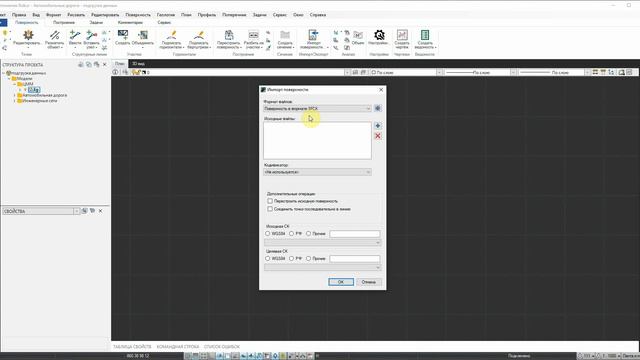The image size is (640, 360).
Task: Click Cancel in Import surface dialog
Action: click(x=369, y=282)
